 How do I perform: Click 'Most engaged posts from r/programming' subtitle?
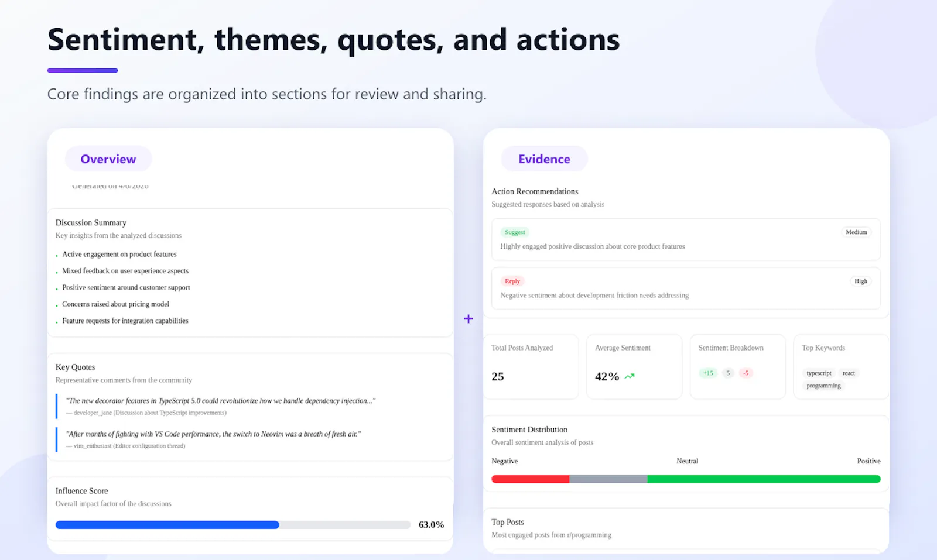click(x=551, y=535)
